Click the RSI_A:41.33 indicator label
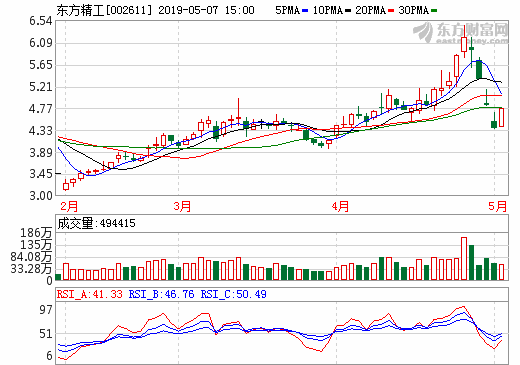The width and height of the screenshot is (520, 365). [90, 294]
